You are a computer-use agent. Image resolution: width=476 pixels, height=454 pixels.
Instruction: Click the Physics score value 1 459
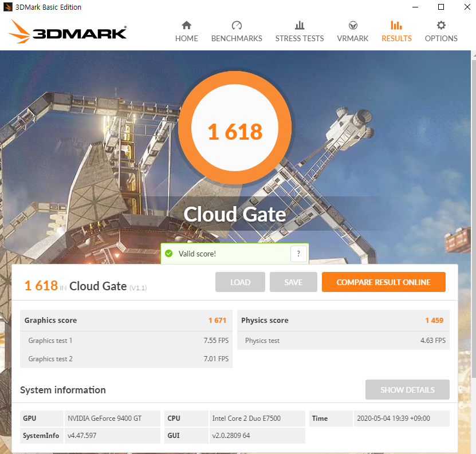434,320
